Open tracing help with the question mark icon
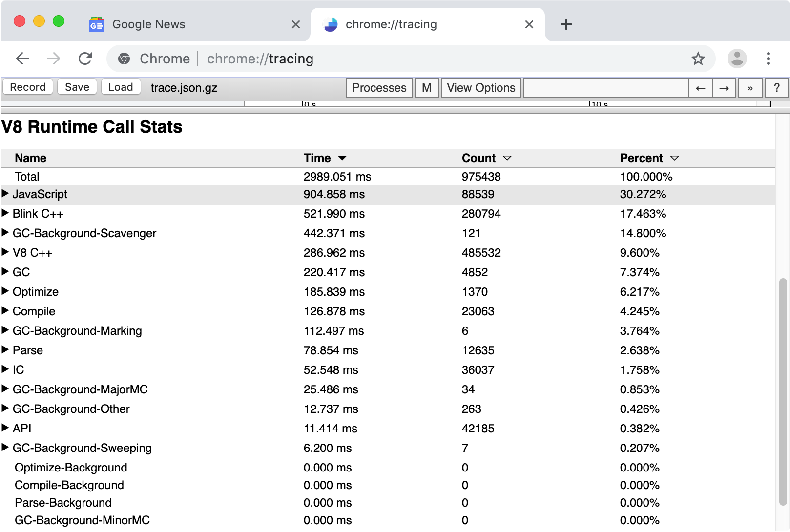The height and width of the screenshot is (532, 790). click(776, 88)
